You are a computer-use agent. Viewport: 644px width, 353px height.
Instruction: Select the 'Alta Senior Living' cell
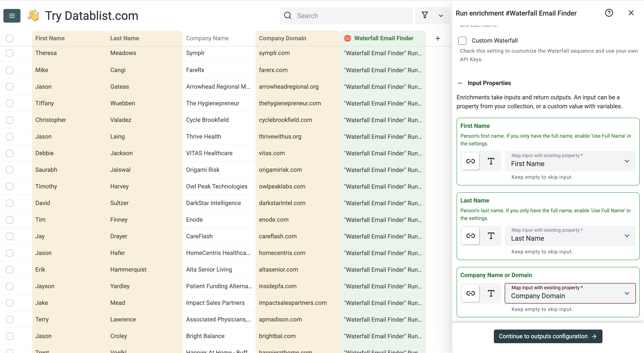click(219, 269)
